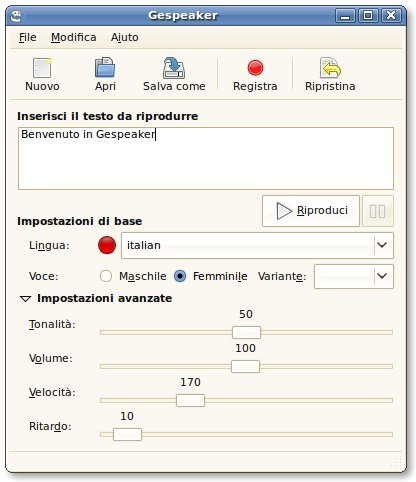
Task: Maximize the Gespeaker window
Action: coord(368,15)
